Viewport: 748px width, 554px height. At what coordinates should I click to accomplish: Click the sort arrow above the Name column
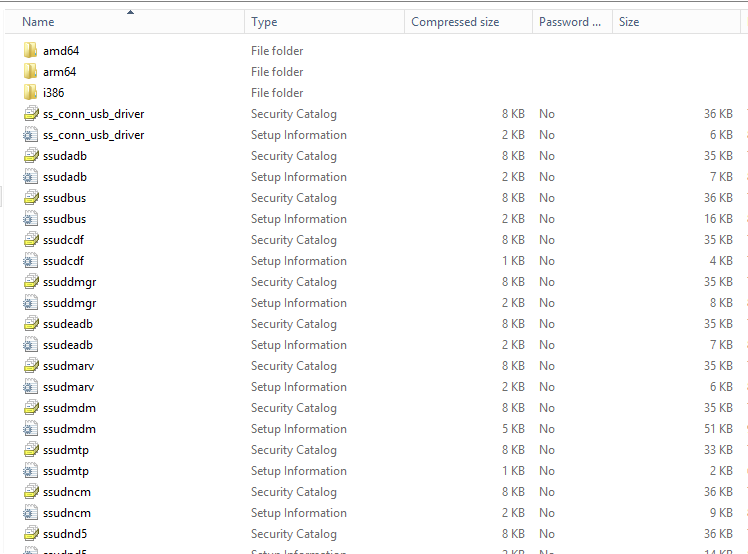(x=130, y=12)
